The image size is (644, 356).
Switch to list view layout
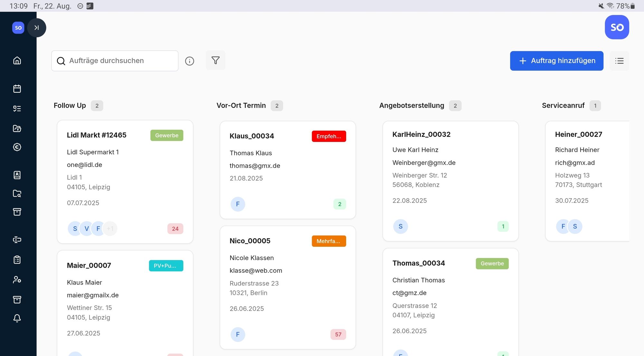619,61
